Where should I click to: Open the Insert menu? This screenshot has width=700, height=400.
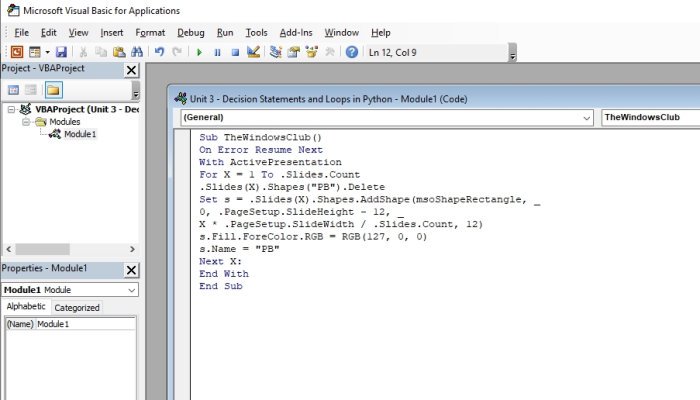(x=112, y=33)
